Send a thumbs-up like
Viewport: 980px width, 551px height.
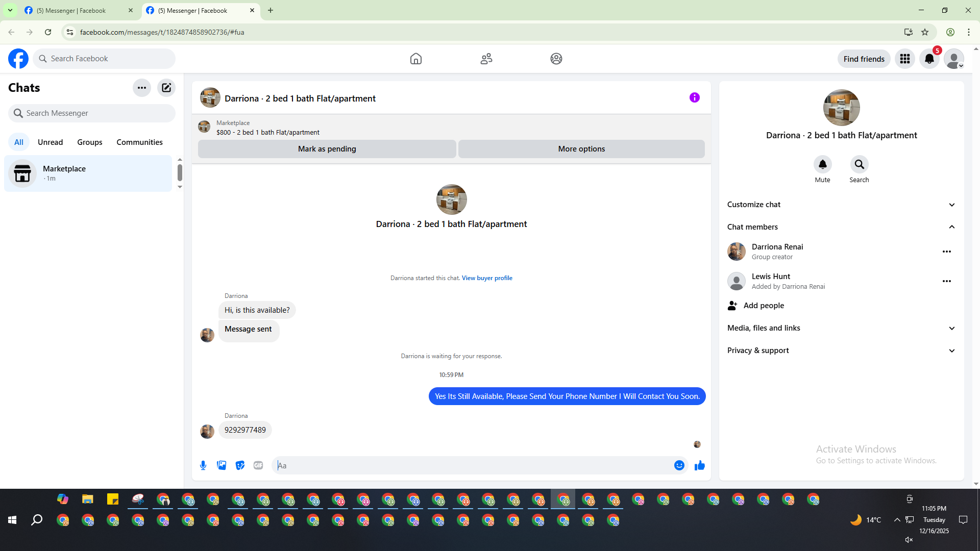(x=700, y=465)
